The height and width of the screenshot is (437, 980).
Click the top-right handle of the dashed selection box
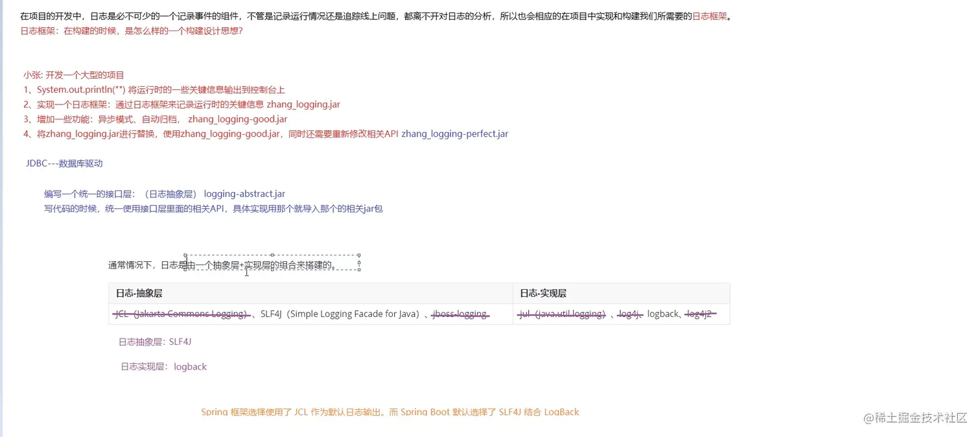pyautogui.click(x=359, y=255)
